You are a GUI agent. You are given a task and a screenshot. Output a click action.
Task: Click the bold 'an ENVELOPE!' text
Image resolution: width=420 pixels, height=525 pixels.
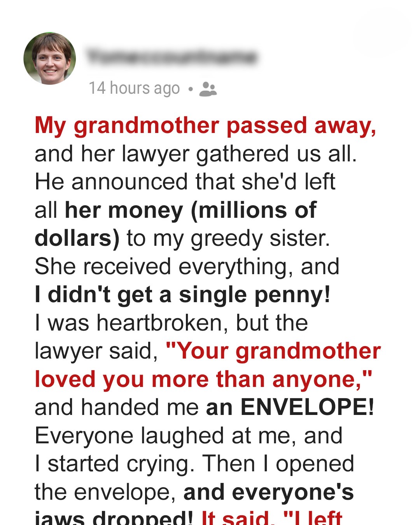coord(290,408)
